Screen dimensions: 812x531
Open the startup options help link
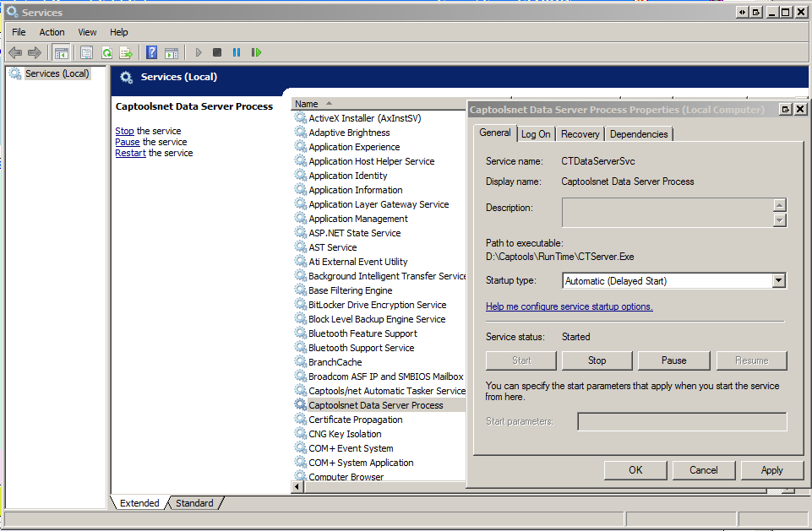[x=569, y=306]
